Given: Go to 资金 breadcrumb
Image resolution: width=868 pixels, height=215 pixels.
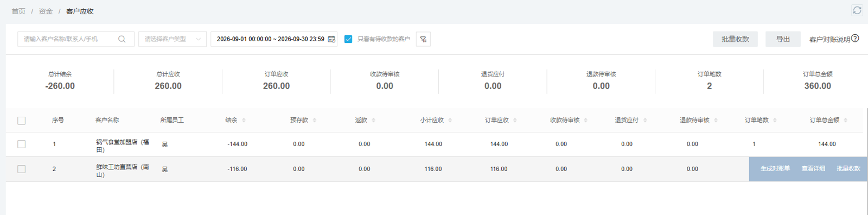Looking at the screenshot, I should coord(46,11).
